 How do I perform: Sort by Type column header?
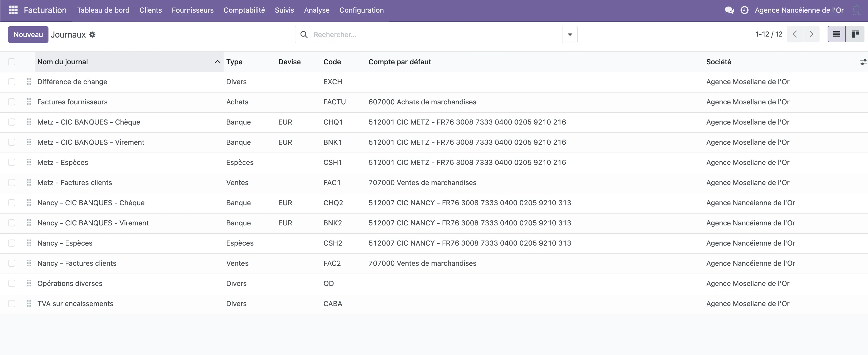point(234,62)
